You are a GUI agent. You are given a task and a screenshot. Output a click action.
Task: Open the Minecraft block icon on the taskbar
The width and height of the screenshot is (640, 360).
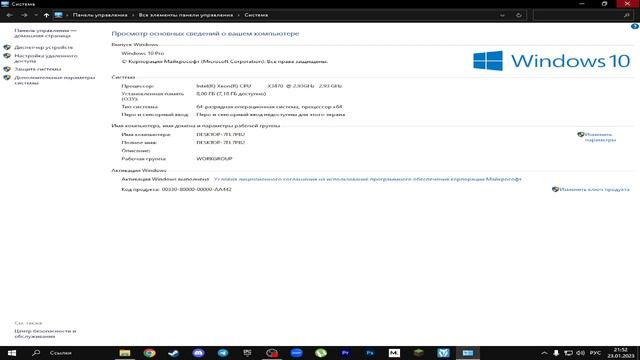point(419,353)
